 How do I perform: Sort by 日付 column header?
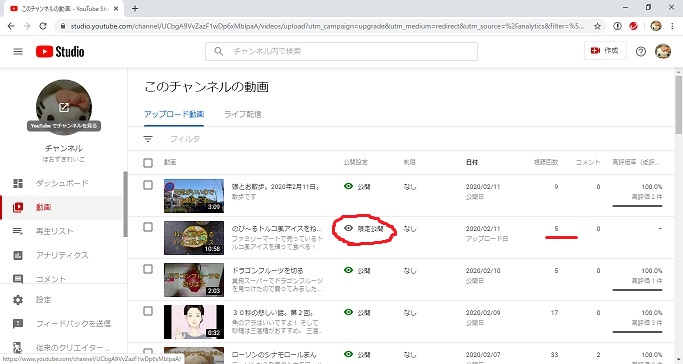point(472,162)
